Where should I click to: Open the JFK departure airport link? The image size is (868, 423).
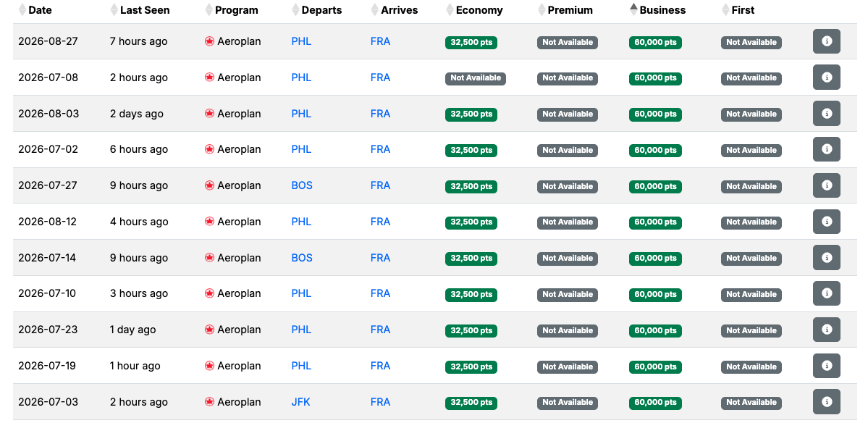coord(300,402)
